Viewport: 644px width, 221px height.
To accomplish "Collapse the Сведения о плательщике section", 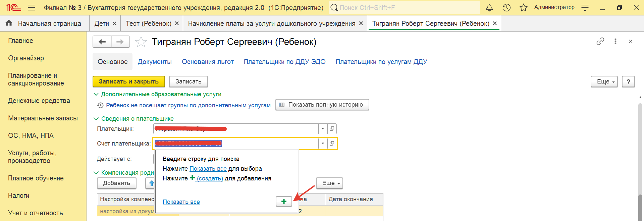I will point(96,119).
